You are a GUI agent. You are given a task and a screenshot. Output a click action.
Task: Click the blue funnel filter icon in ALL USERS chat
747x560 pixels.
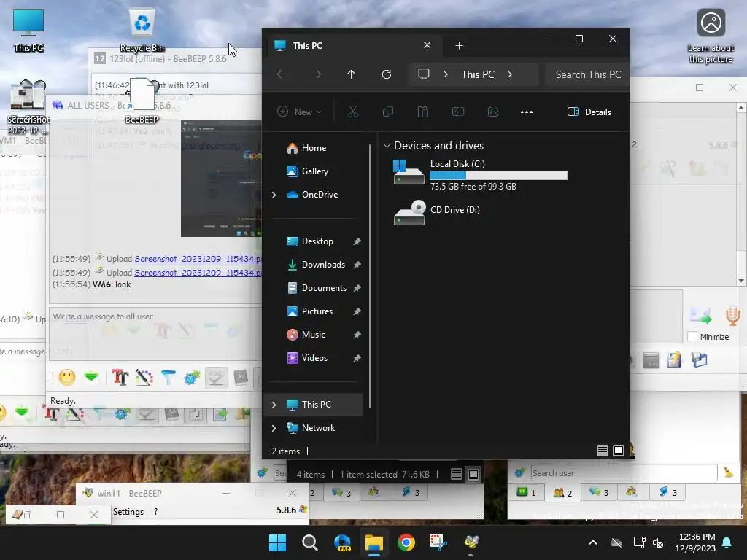coord(169,378)
